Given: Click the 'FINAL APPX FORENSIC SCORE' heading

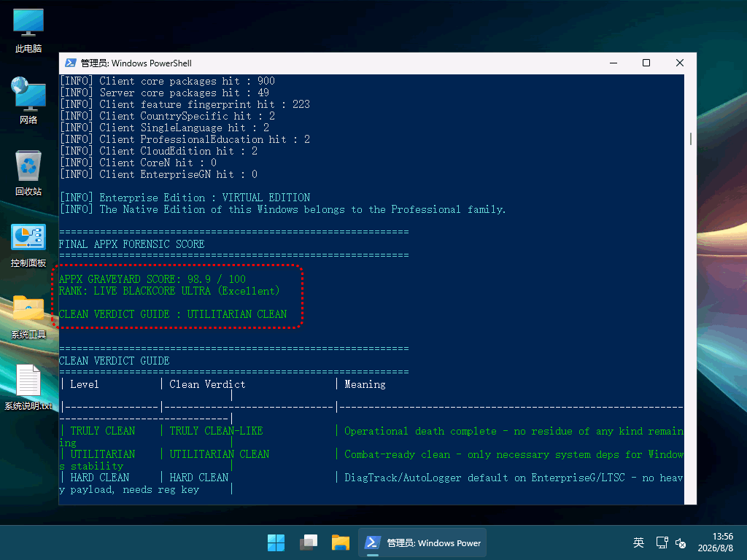Looking at the screenshot, I should (x=132, y=244).
